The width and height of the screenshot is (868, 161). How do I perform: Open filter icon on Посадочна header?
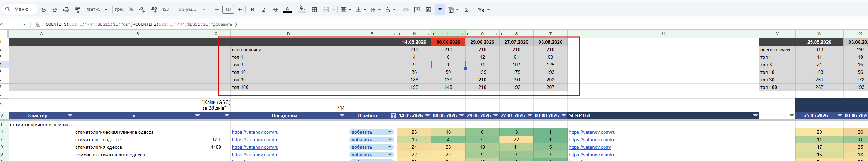pos(342,115)
